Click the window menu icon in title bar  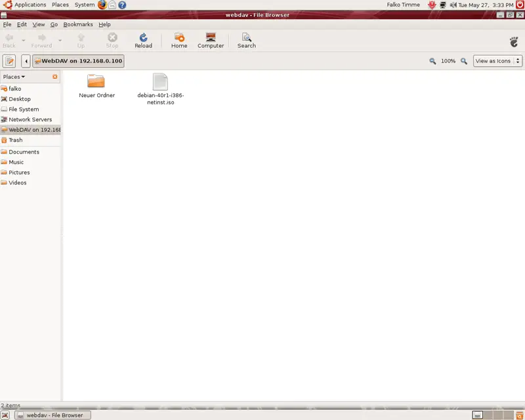coord(4,15)
